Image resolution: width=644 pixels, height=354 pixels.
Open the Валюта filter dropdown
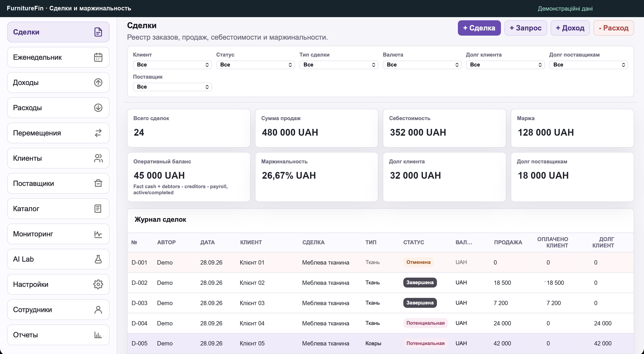coord(422,65)
